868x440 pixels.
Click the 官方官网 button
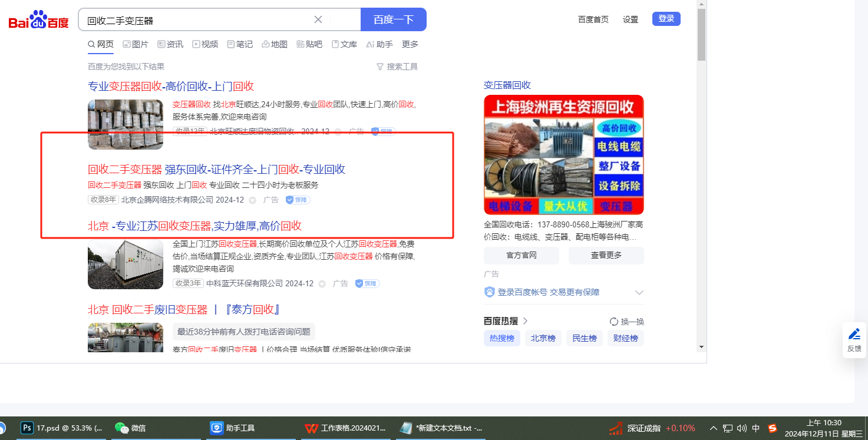click(x=522, y=256)
